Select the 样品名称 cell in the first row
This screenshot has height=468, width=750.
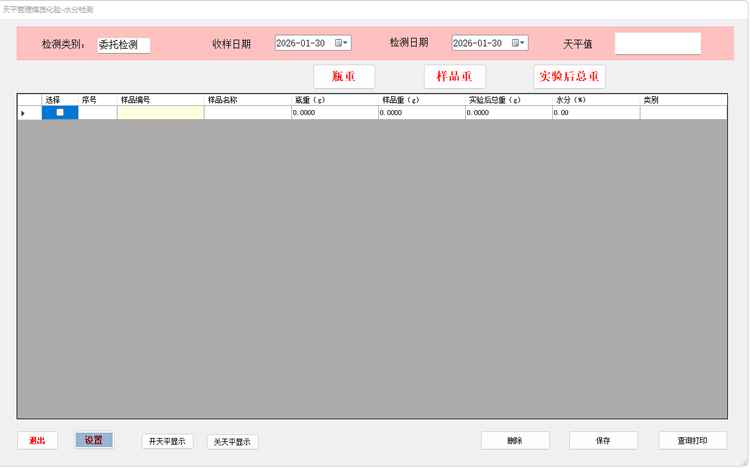(247, 113)
